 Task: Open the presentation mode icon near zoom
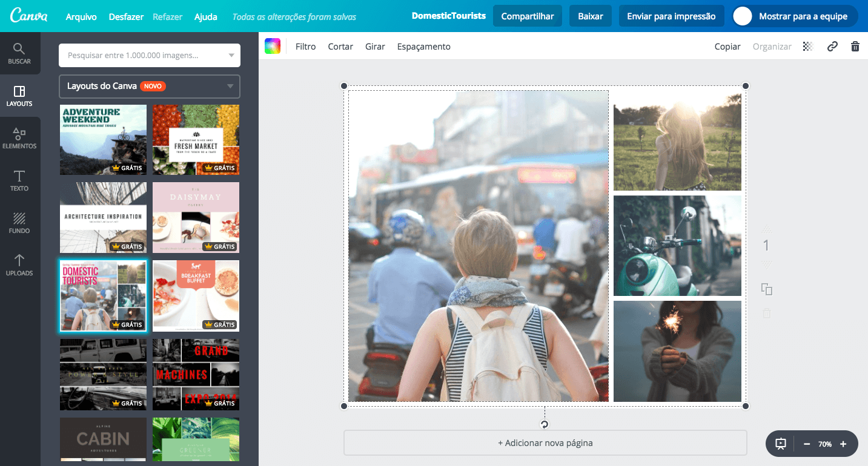tap(780, 444)
